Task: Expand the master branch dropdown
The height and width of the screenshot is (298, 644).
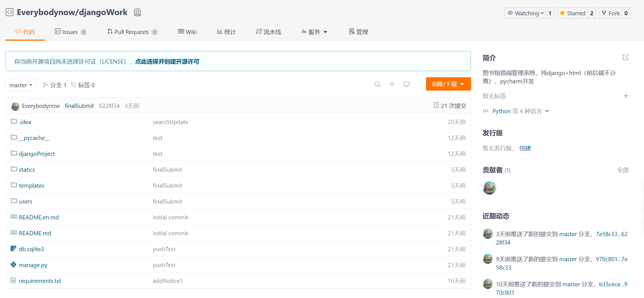Action: (20, 85)
